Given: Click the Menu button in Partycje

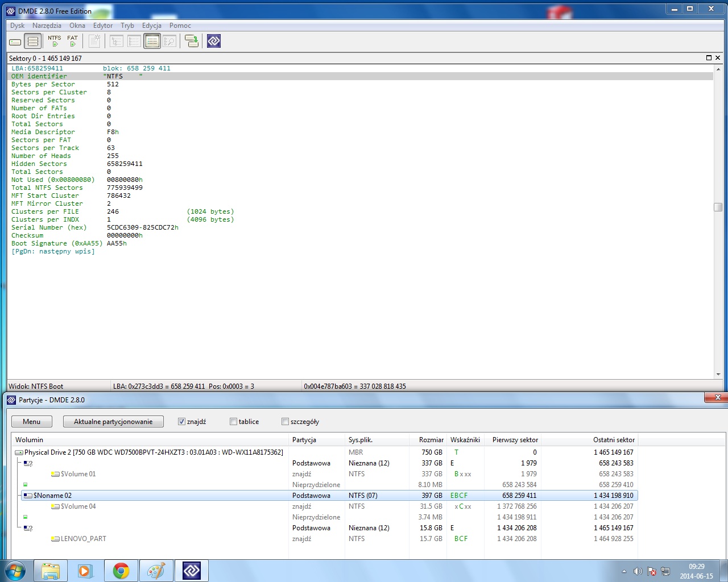Looking at the screenshot, I should [32, 422].
